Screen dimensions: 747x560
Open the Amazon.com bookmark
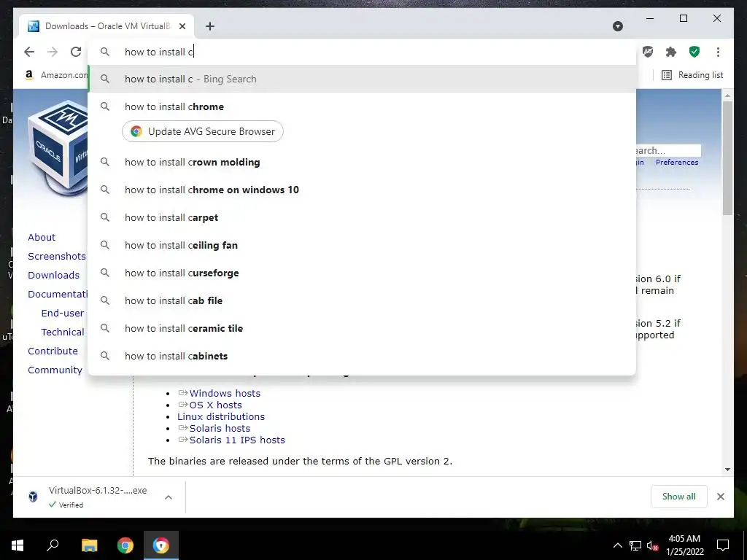click(57, 75)
